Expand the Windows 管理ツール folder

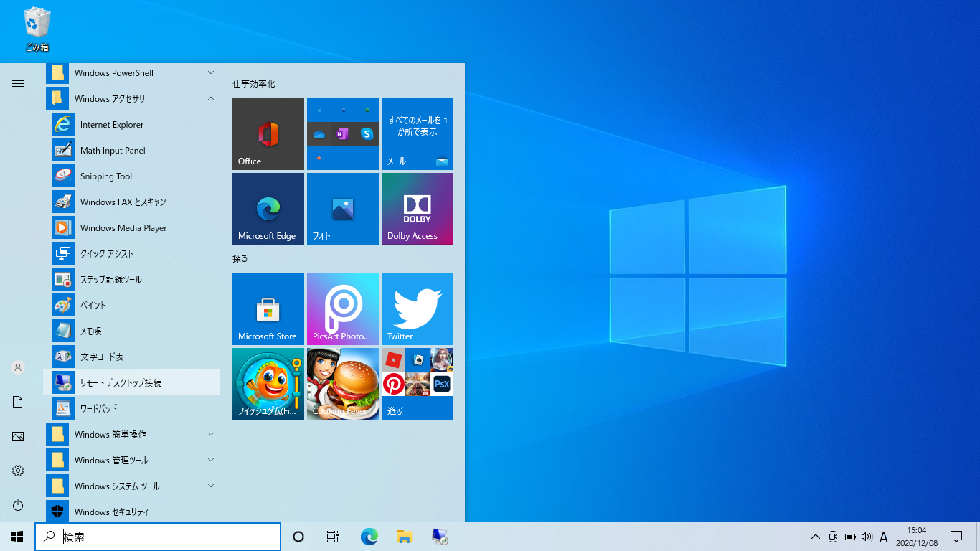131,460
